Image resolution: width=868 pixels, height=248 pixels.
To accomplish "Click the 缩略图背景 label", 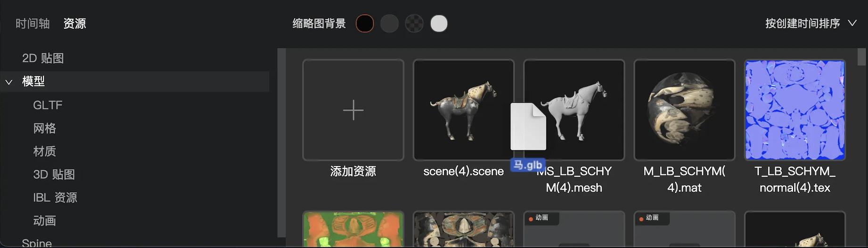I will click(x=319, y=24).
